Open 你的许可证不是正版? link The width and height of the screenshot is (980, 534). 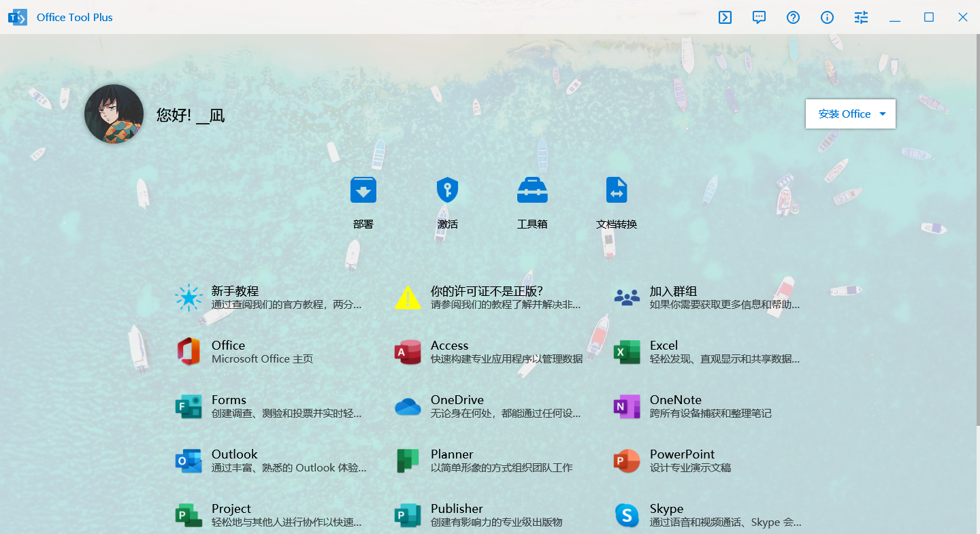point(487,291)
